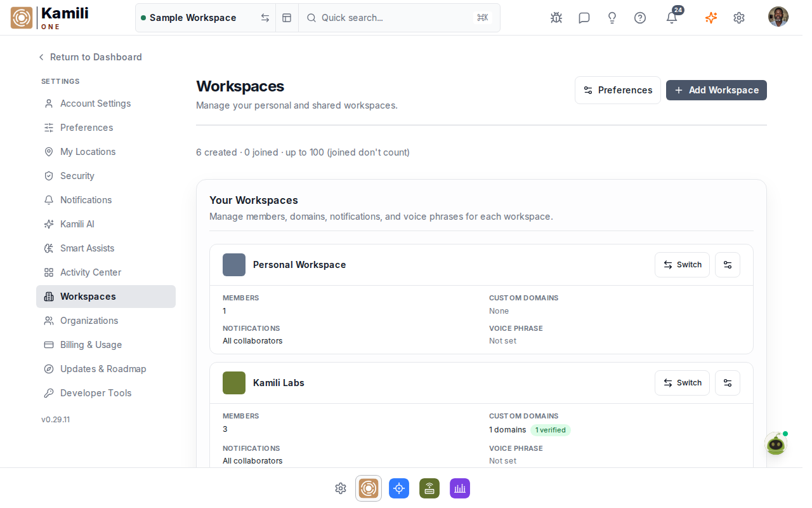Image resolution: width=812 pixels, height=508 pixels.
Task: Open notifications bell with 24 badge
Action: 672,17
